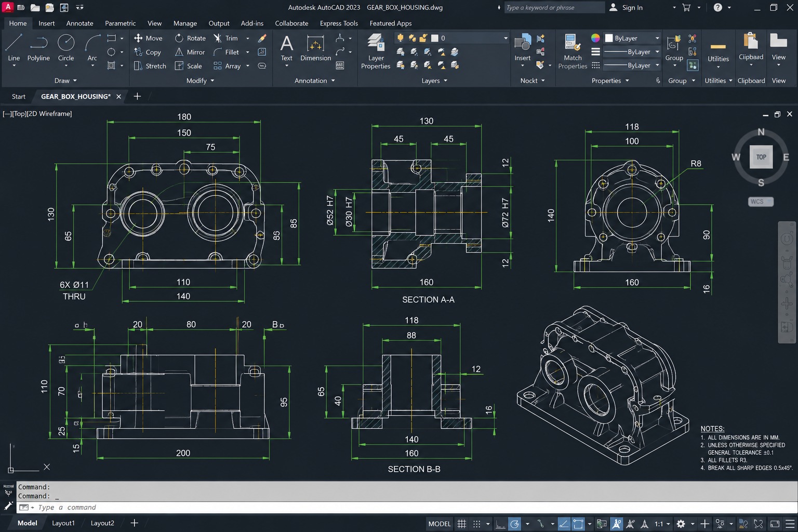The image size is (798, 532).
Task: Switch to the Layout1 tab
Action: (63, 523)
